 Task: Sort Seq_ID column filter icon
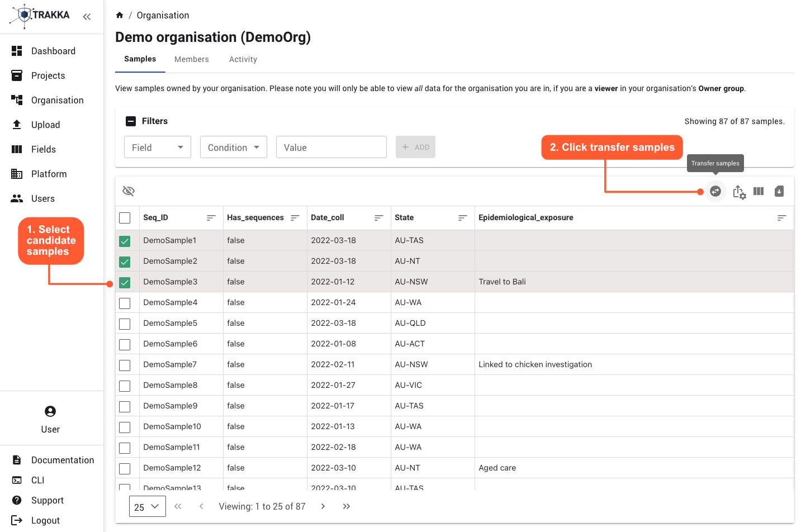tap(211, 218)
